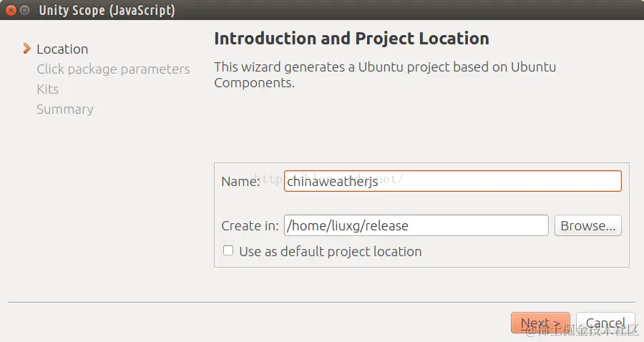The height and width of the screenshot is (342, 644).
Task: Click the Create in path field
Action: 416,225
